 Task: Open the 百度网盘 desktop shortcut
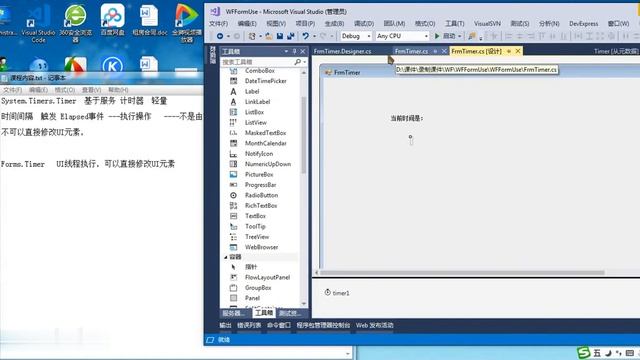point(113,20)
